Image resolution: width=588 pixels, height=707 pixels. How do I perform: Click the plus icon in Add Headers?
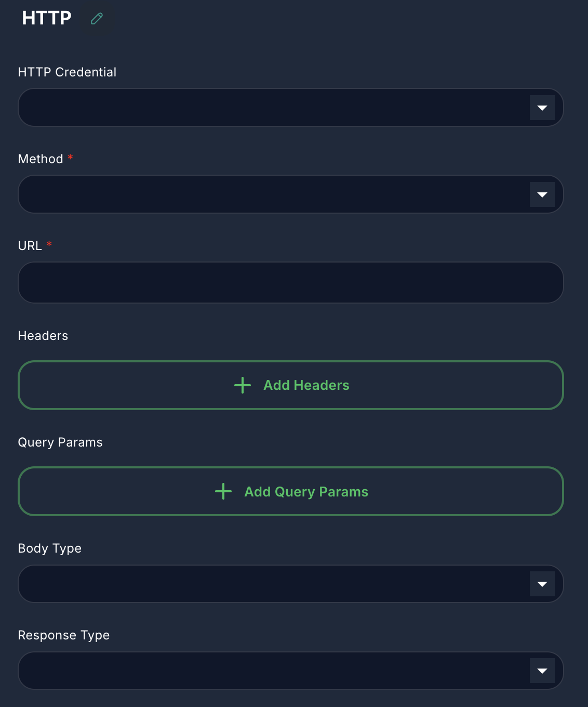coord(242,386)
